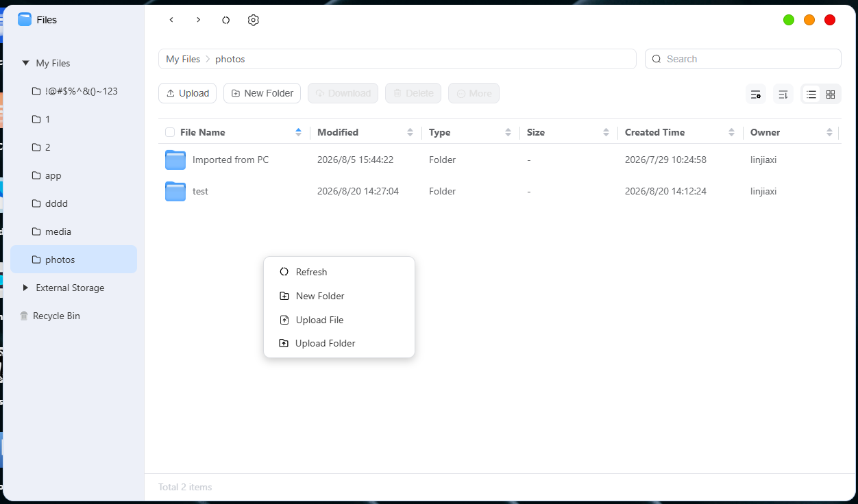Open the media folder in sidebar

[73, 231]
